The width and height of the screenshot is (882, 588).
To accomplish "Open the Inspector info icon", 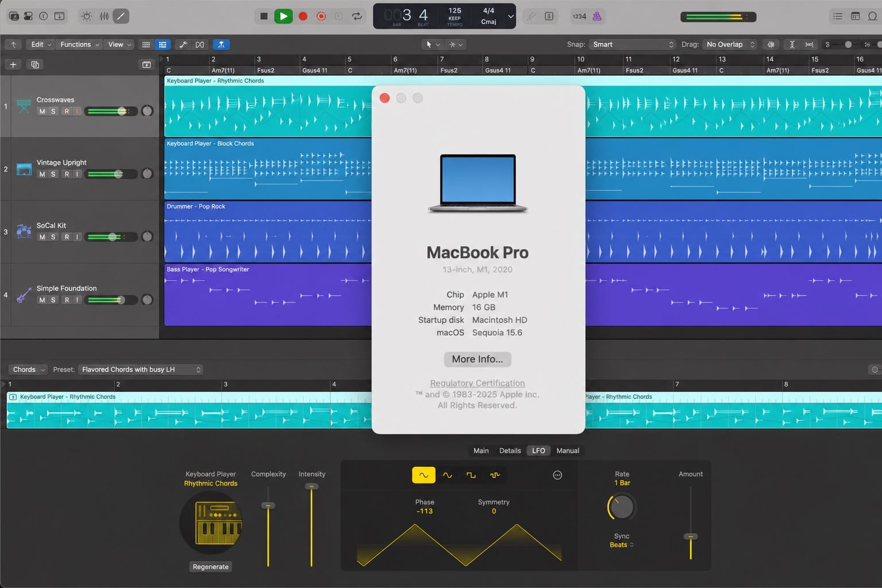I will click(x=44, y=16).
